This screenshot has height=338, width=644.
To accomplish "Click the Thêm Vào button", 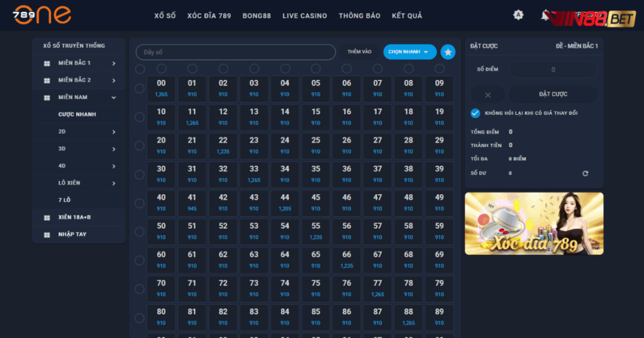I will tap(359, 52).
